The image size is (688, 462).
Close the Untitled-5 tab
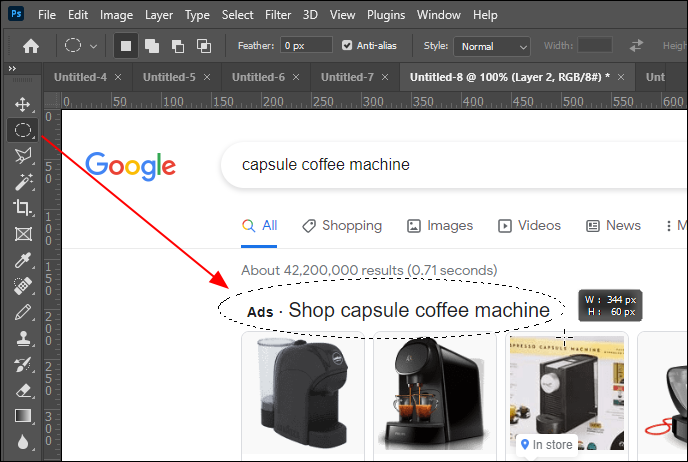tap(207, 77)
